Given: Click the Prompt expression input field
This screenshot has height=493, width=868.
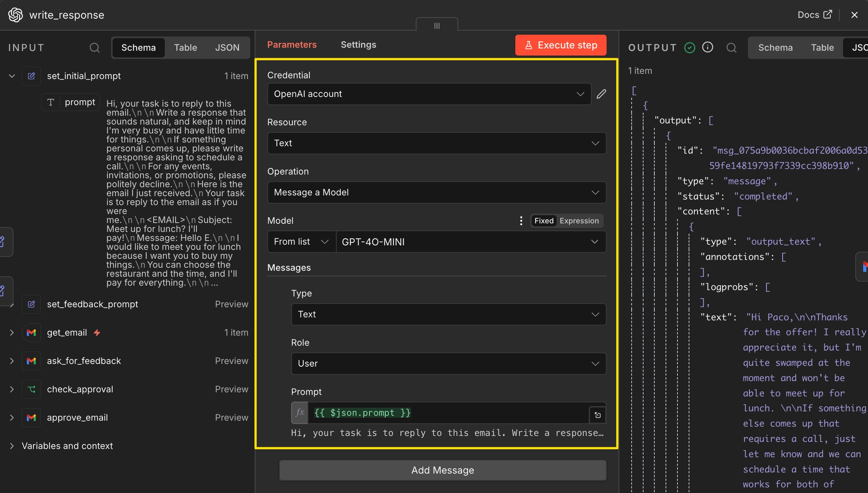Looking at the screenshot, I should click(448, 413).
